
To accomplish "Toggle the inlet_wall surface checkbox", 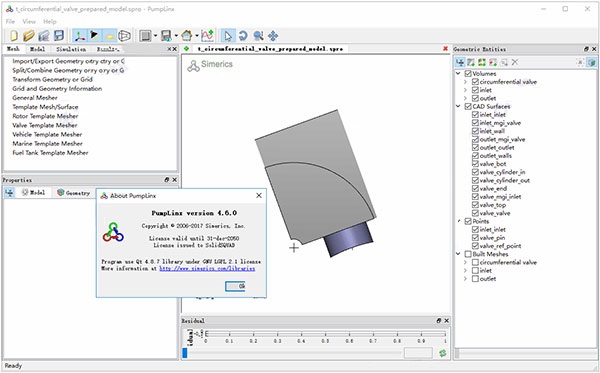I will 475,131.
